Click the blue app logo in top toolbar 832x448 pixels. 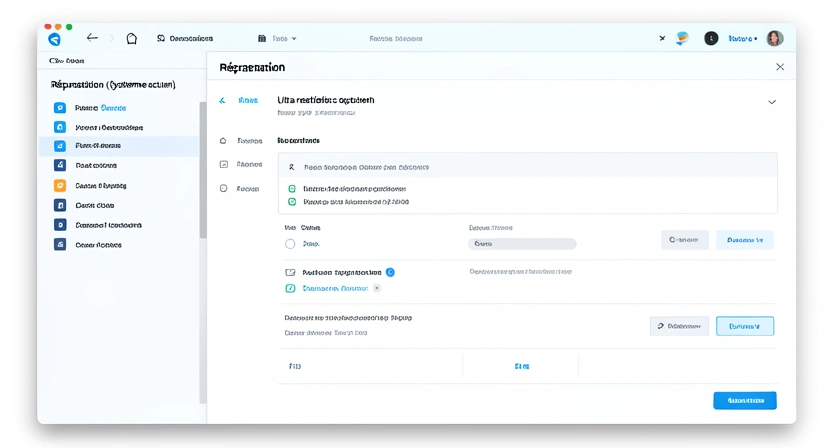coord(54,39)
